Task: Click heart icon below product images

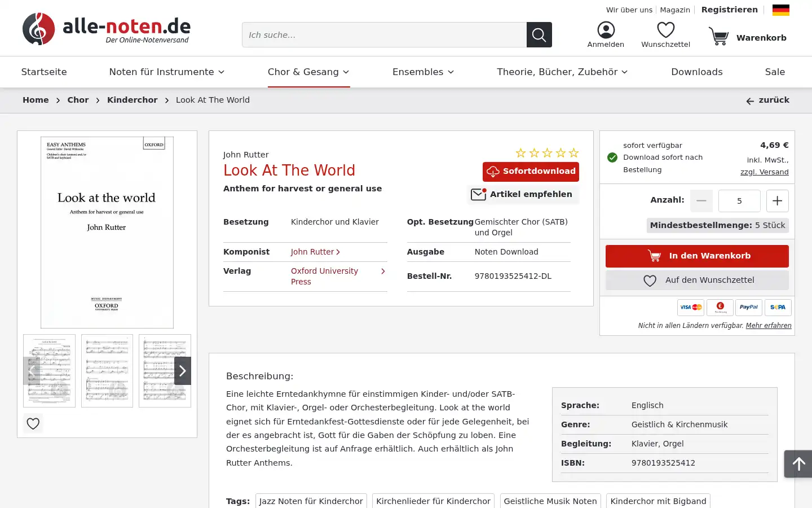Action: click(x=33, y=423)
